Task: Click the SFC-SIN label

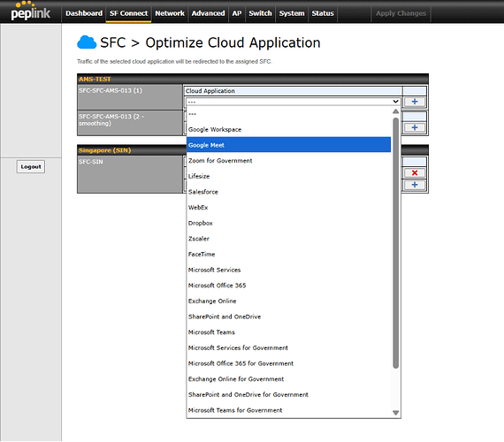Action: (x=91, y=162)
